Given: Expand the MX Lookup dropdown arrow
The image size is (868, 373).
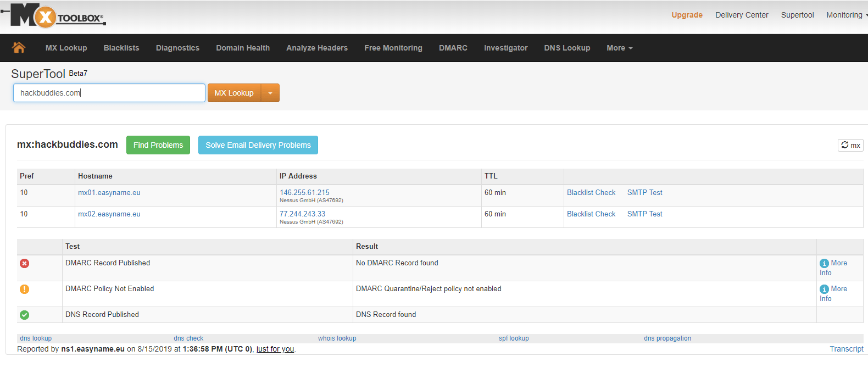Looking at the screenshot, I should click(270, 93).
